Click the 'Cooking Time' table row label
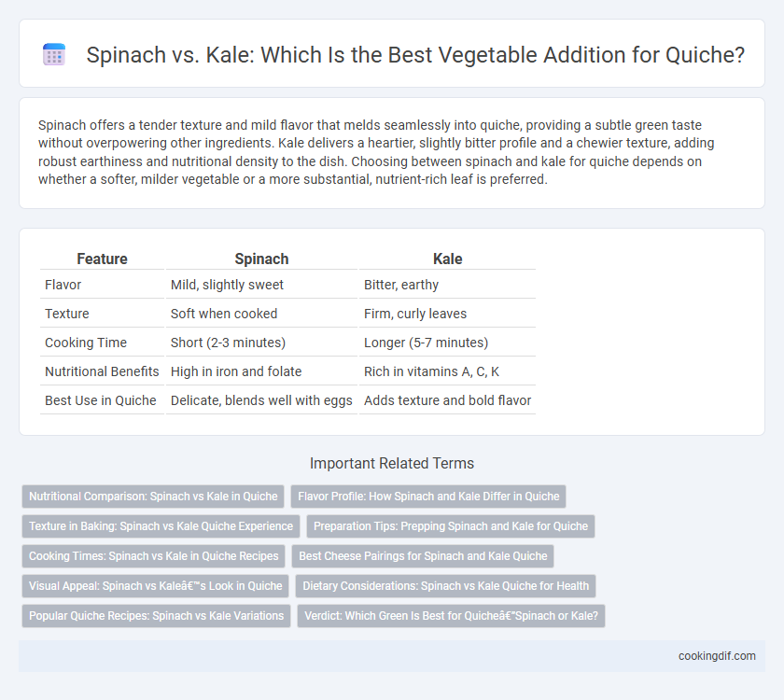This screenshot has height=700, width=784. [x=86, y=343]
